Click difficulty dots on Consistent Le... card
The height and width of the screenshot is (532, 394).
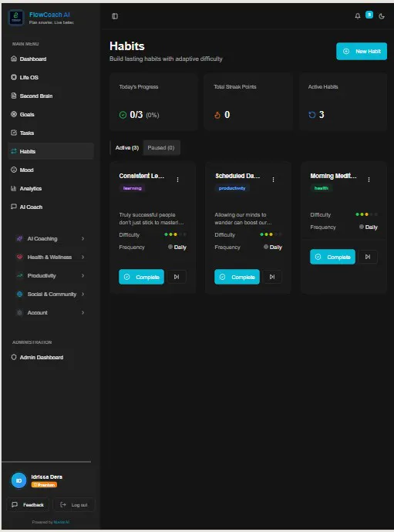tap(175, 234)
